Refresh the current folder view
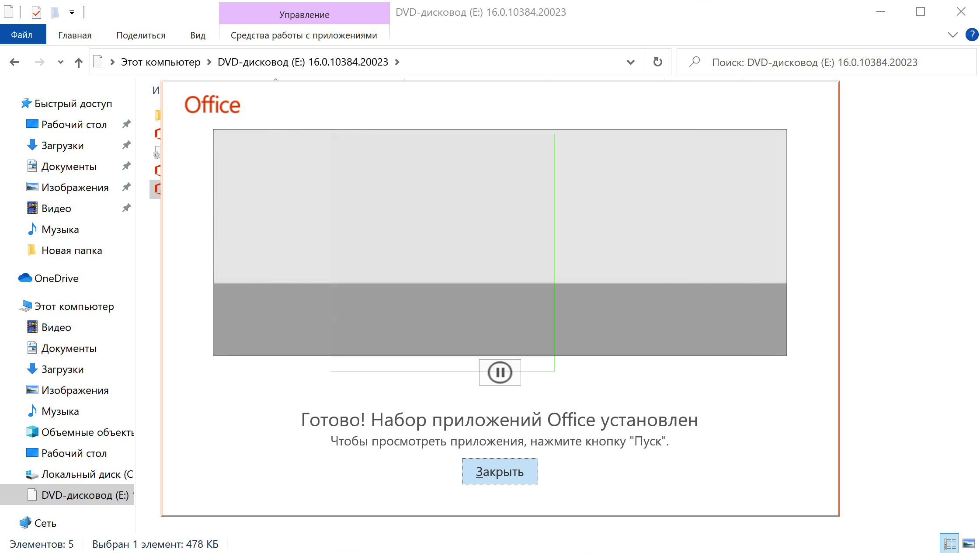Image resolution: width=980 pixels, height=553 pixels. pos(657,62)
